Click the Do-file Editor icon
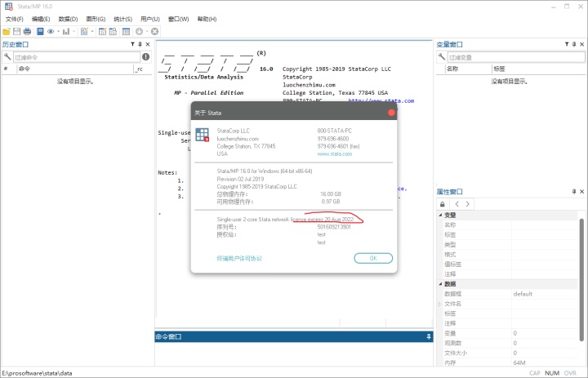The height and width of the screenshot is (378, 588). tap(84, 32)
